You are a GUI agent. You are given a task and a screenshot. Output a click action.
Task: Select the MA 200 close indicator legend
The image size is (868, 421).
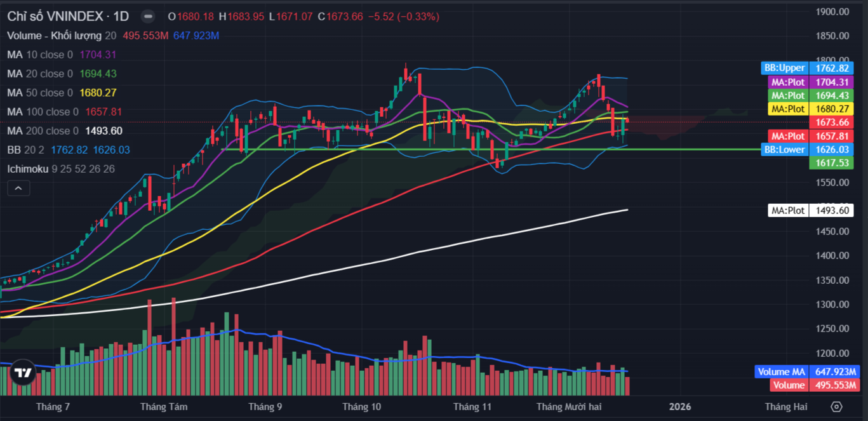(x=42, y=131)
